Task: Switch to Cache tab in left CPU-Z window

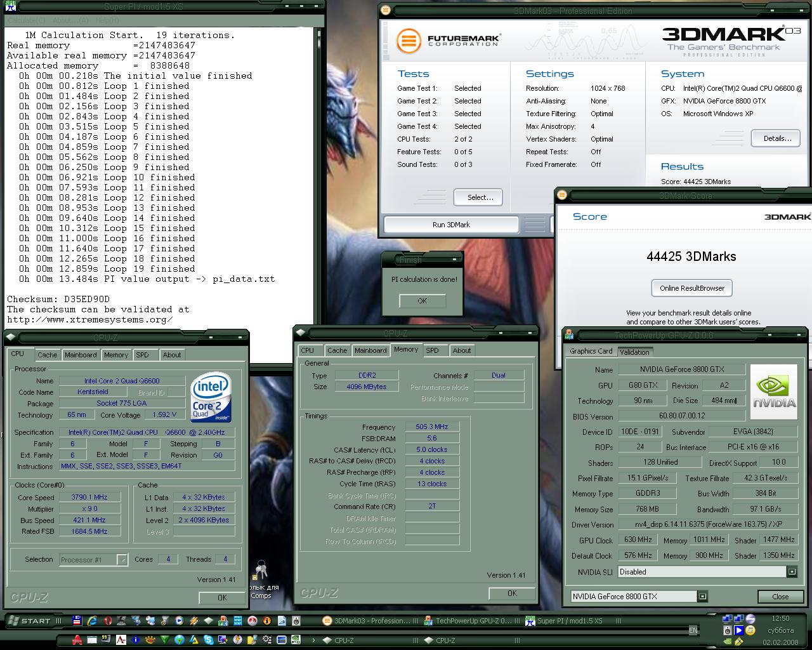Action: [x=47, y=355]
